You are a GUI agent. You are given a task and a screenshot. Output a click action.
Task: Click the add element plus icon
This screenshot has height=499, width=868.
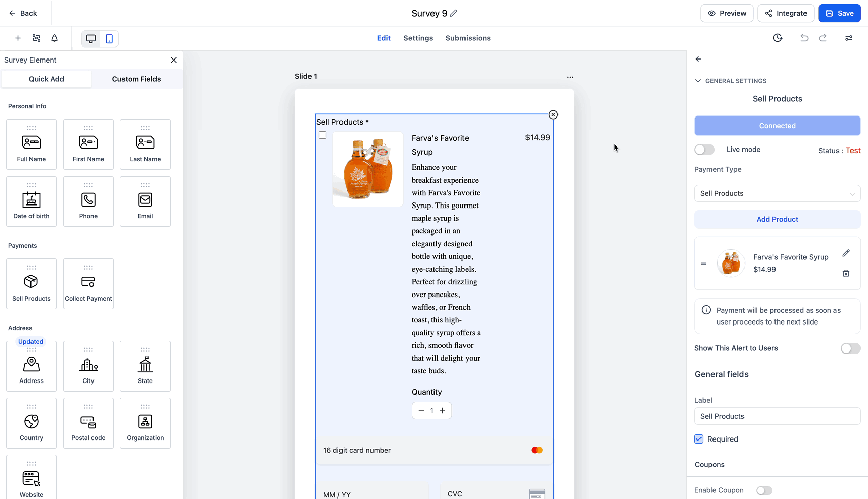(18, 38)
